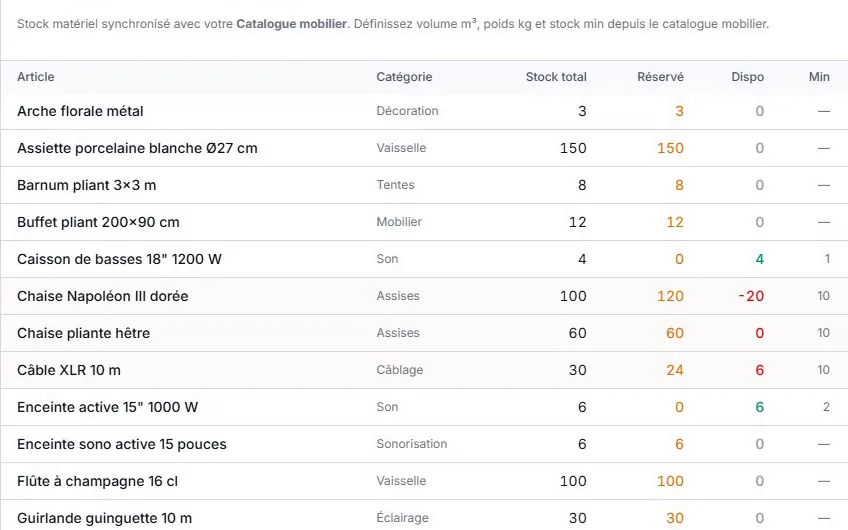This screenshot has width=848, height=530.
Task: Select Caisson de basses 18" 1200 W
Action: [x=120, y=259]
